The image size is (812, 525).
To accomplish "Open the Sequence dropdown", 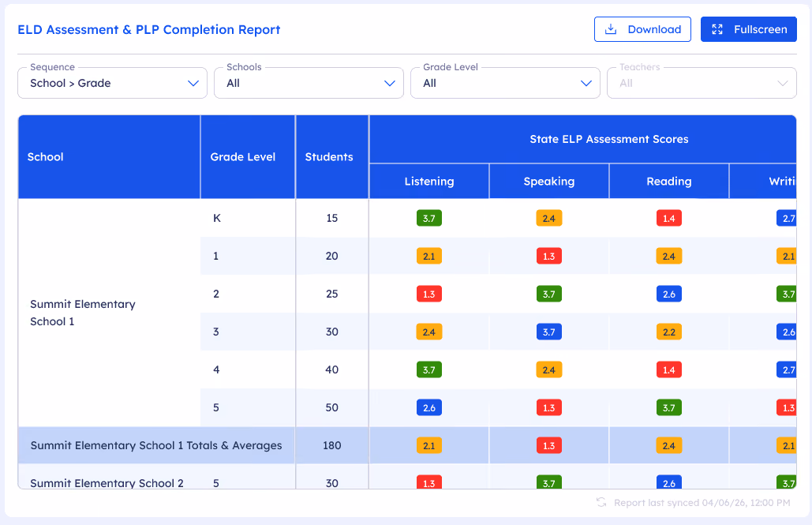I will [112, 83].
